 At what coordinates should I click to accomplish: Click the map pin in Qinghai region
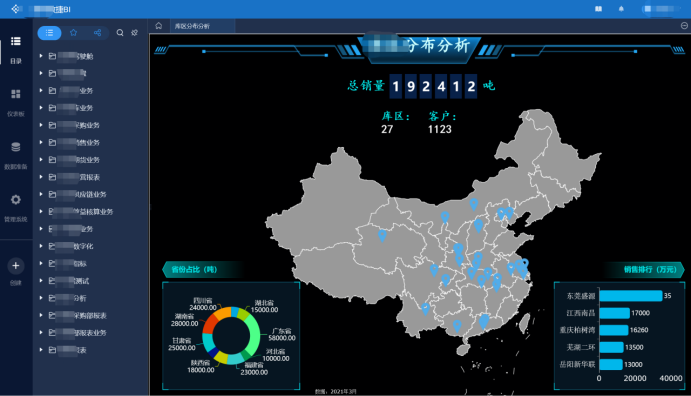[382, 235]
